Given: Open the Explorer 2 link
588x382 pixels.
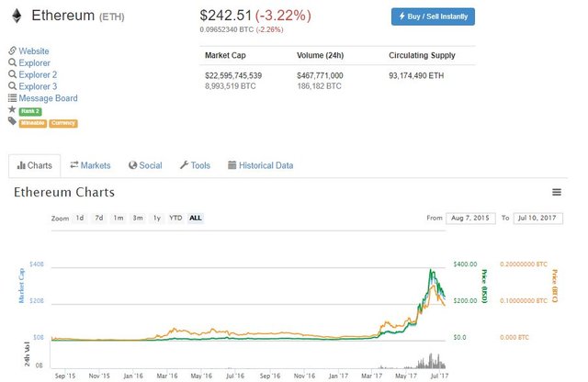Looking at the screenshot, I should 38,74.
